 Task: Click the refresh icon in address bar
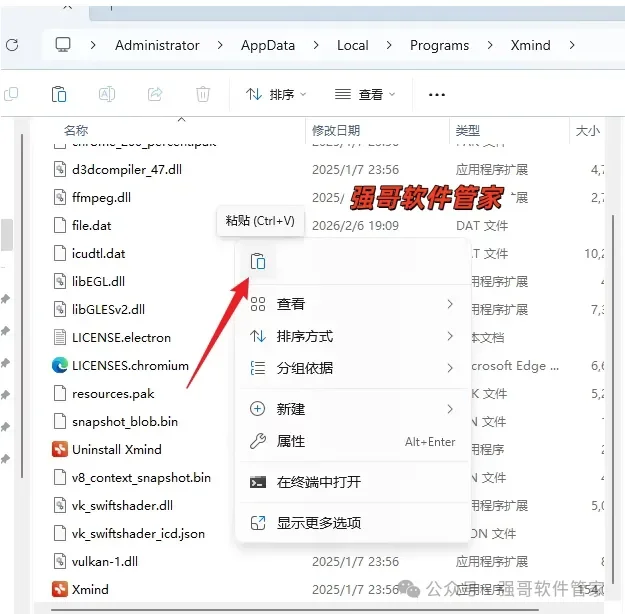click(12, 45)
